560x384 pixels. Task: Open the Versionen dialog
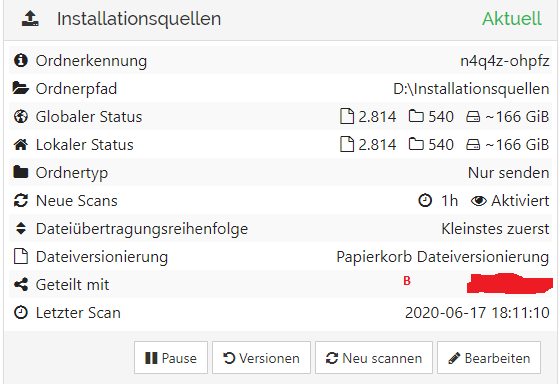tap(261, 358)
